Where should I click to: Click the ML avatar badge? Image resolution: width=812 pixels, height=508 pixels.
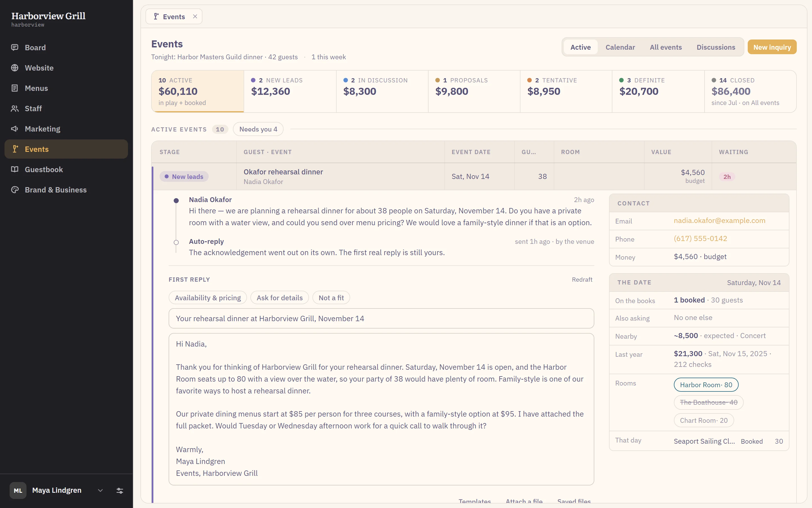(x=18, y=491)
